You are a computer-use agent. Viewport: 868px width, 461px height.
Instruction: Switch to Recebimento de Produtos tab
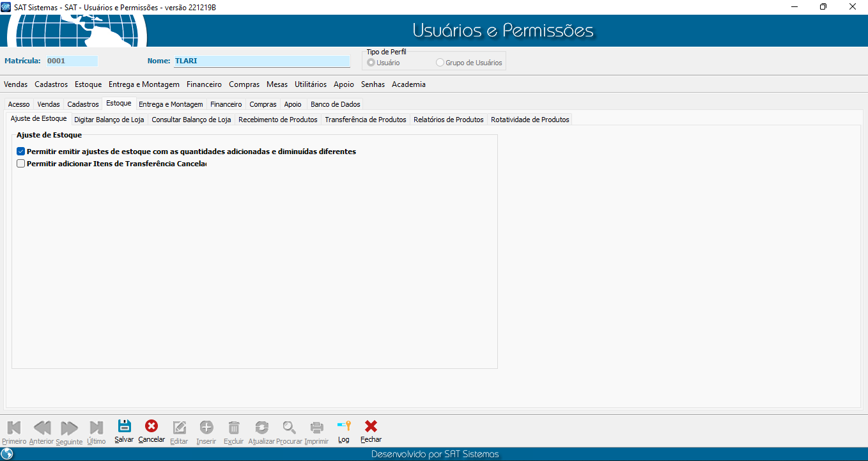click(277, 120)
